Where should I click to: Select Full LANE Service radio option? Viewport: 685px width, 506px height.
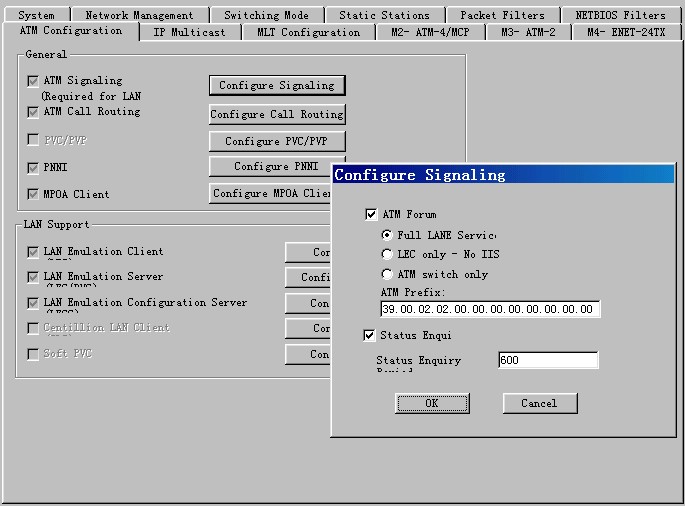coord(387,235)
